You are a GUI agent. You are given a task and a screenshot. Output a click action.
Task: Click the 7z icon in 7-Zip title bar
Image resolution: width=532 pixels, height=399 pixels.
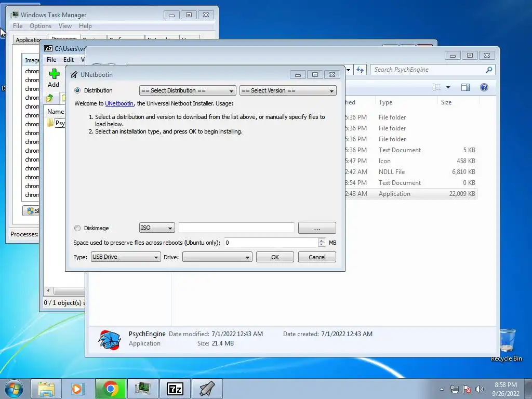[48, 48]
